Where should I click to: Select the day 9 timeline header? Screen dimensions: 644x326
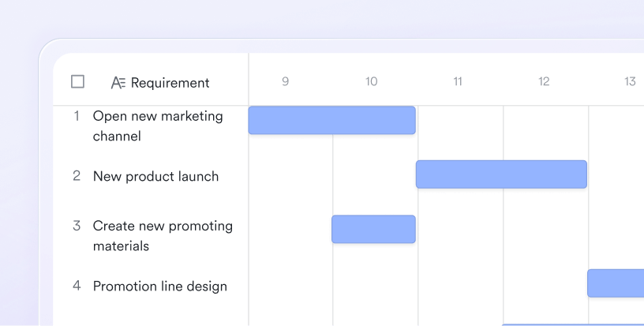click(286, 81)
